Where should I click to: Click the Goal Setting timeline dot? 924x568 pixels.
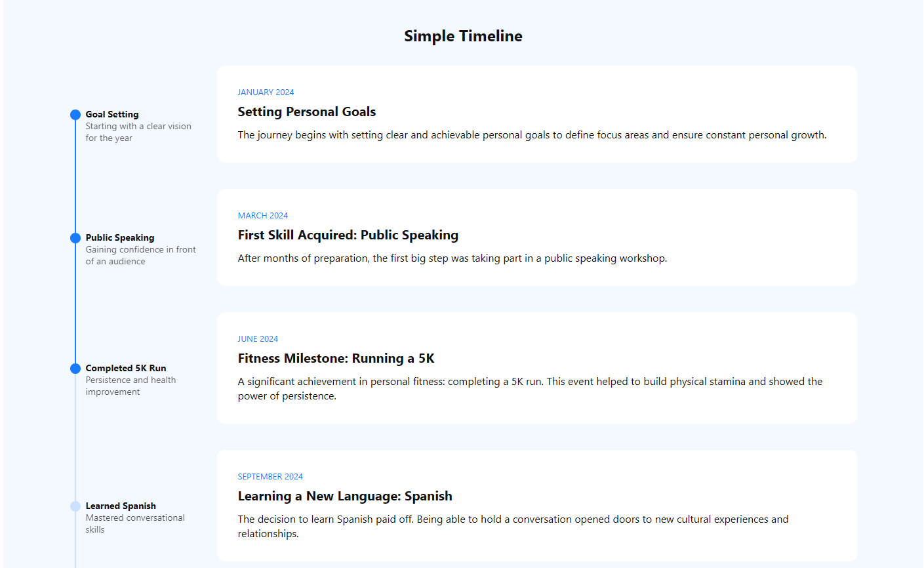(75, 115)
